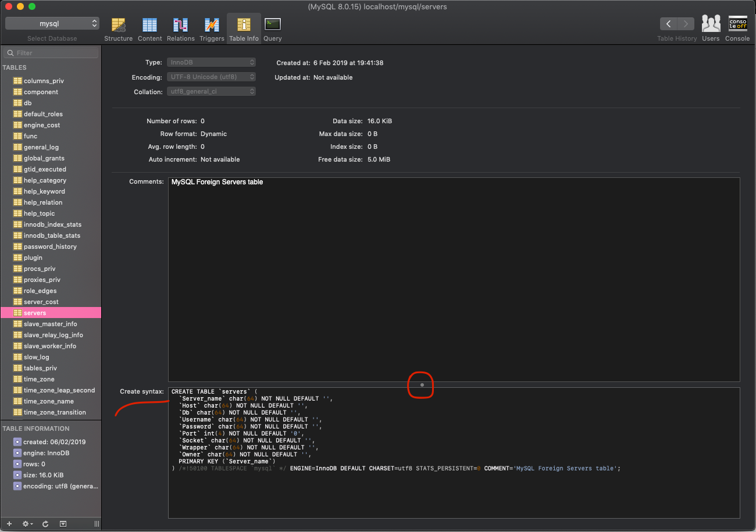Click inside the Comments text area

tap(407, 262)
